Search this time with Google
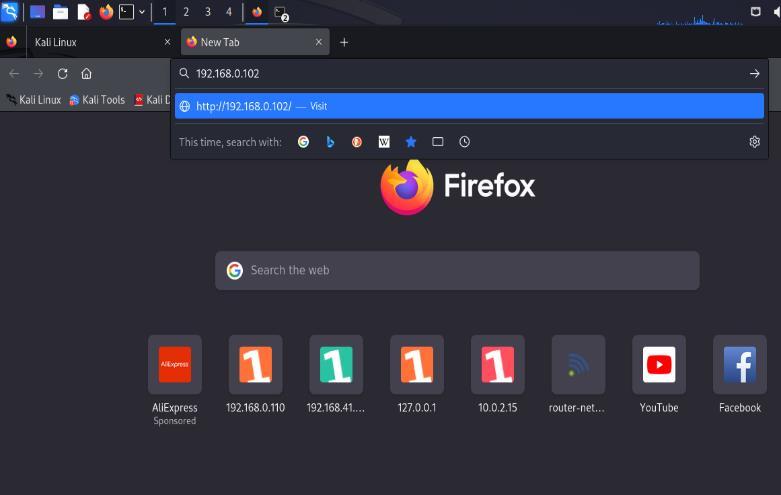 tap(303, 142)
